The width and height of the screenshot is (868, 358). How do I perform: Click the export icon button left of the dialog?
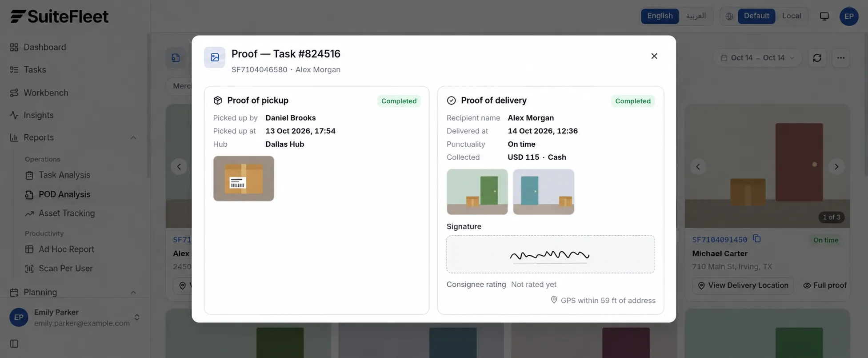(176, 58)
